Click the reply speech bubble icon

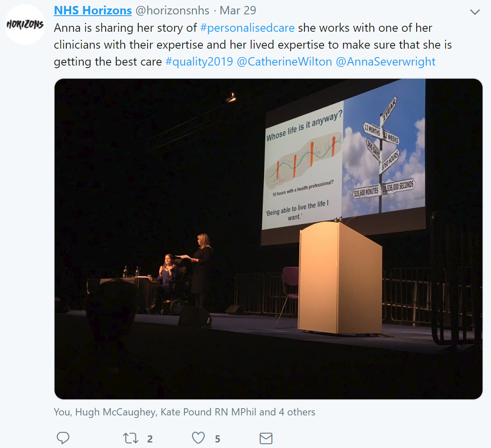(x=63, y=438)
